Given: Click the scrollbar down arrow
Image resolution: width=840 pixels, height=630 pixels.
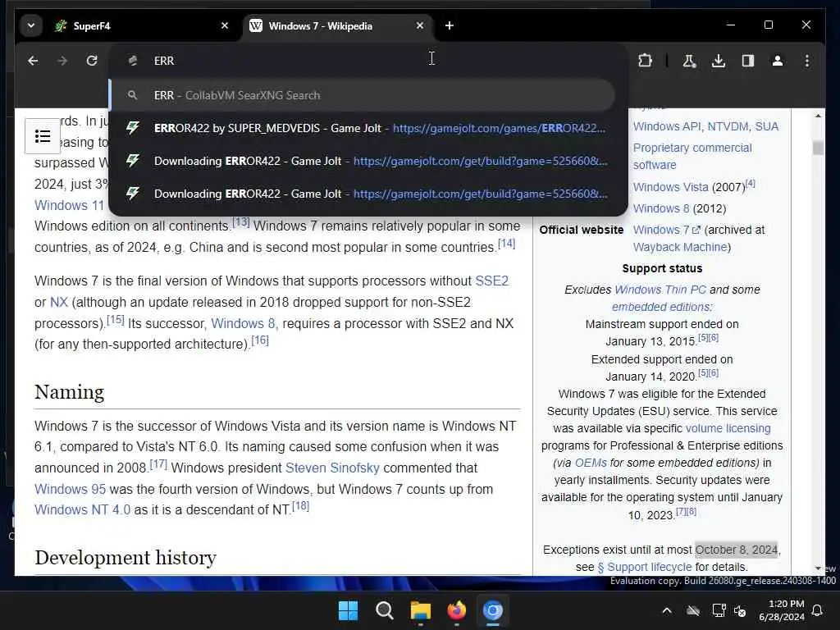Looking at the screenshot, I should coord(818,568).
